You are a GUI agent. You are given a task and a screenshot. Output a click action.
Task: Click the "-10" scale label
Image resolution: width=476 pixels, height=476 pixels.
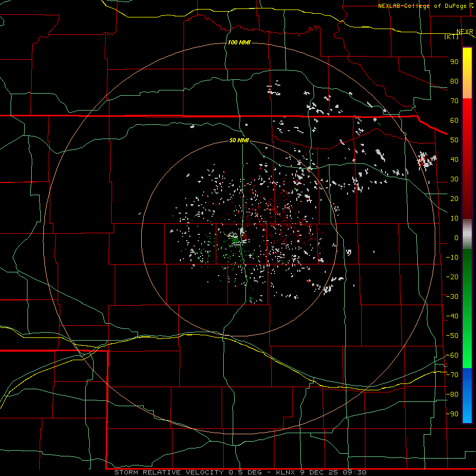click(452, 257)
